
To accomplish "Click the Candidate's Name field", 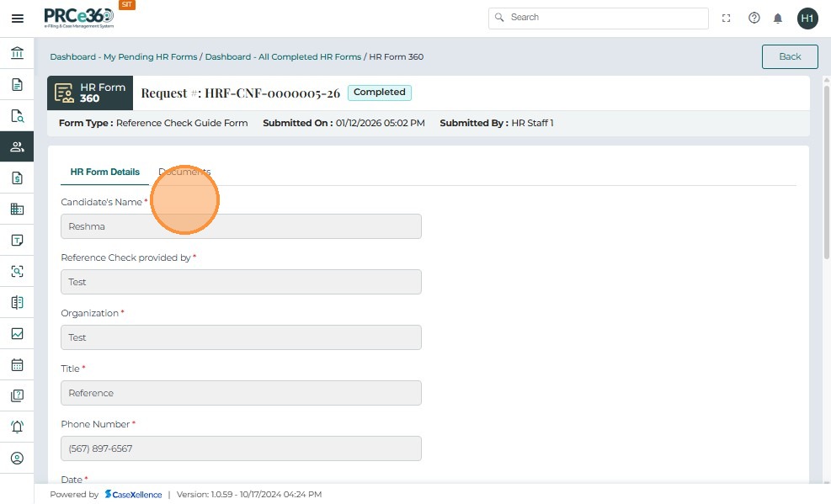I will [241, 226].
